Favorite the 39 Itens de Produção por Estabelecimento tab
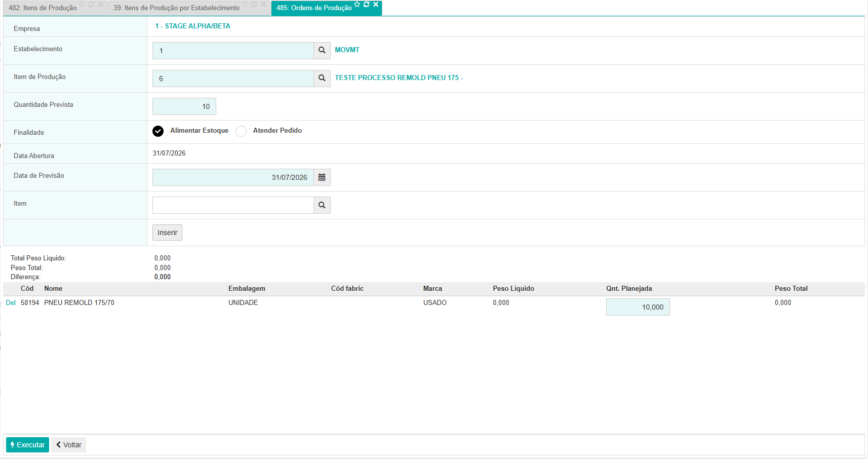Screen dimensions: 868x460 coord(245,5)
